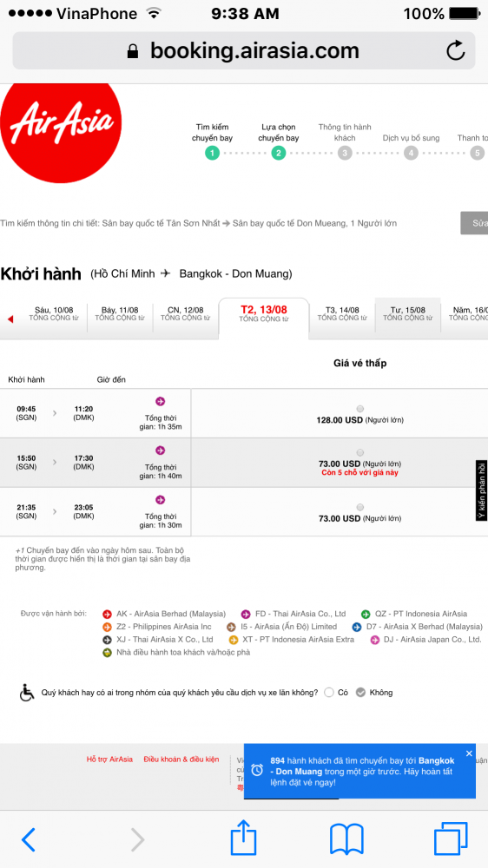Screen dimensions: 488x868
Task: Switch to the CN, 12/08 date tab
Action: (186, 314)
